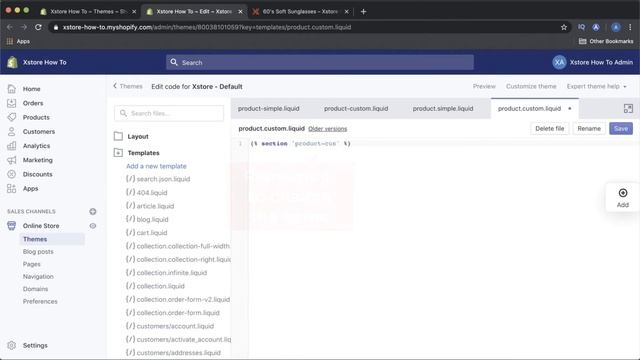640x360 pixels.
Task: Open collection.infinite.liquid template
Action: 167,272
